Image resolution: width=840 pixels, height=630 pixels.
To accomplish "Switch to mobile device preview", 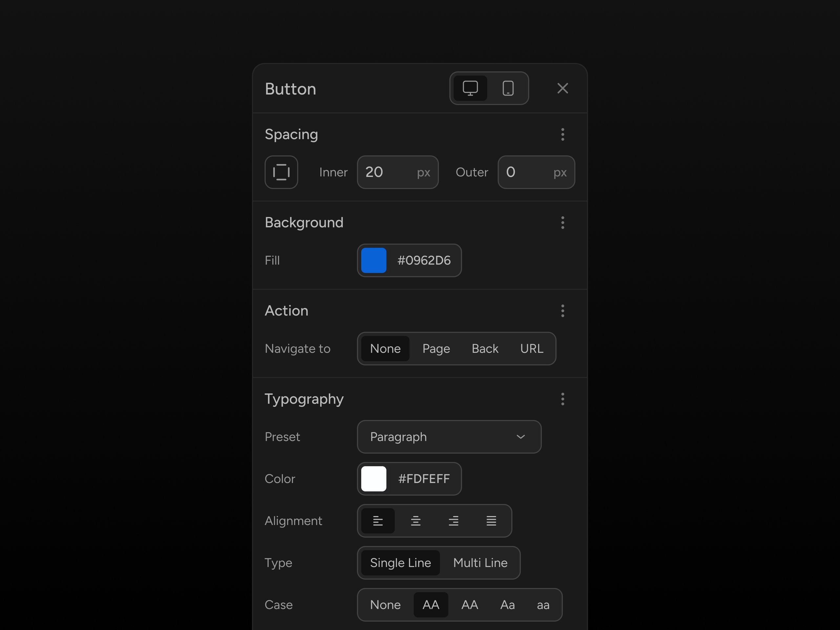I will click(x=508, y=88).
